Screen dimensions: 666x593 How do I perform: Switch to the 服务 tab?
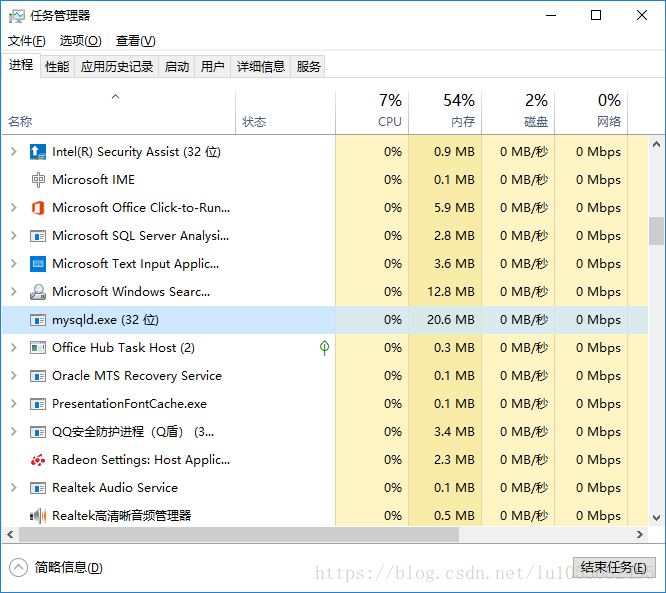click(308, 67)
